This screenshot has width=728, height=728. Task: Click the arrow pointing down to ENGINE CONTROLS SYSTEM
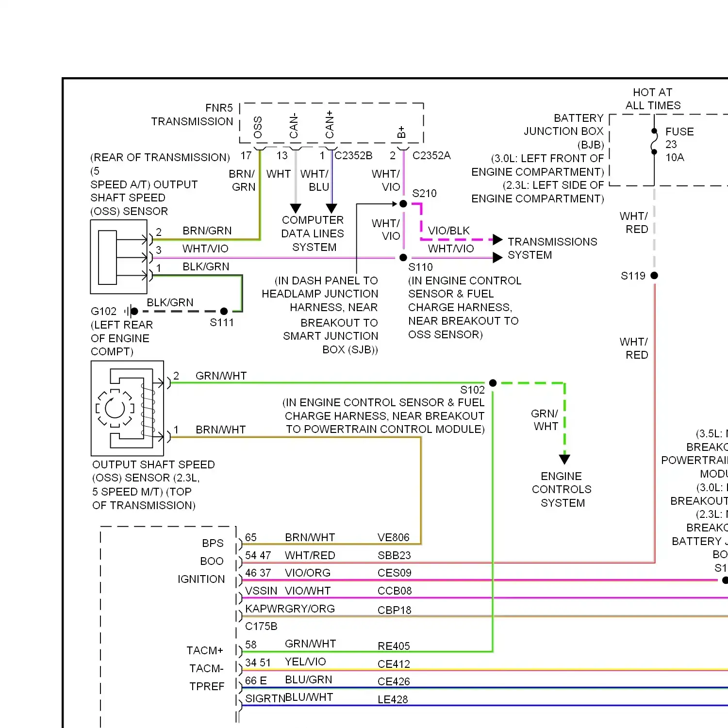pos(564,459)
